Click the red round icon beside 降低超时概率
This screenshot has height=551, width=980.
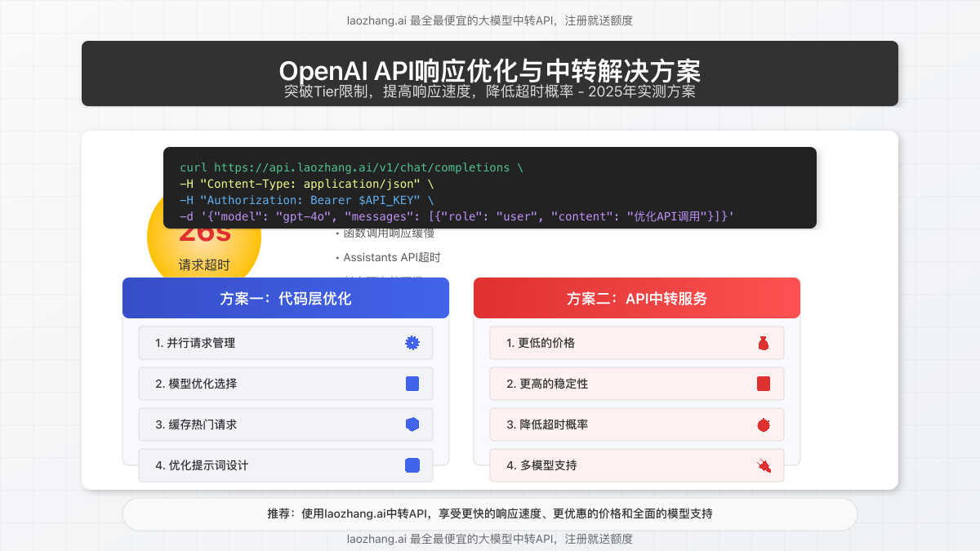(764, 424)
